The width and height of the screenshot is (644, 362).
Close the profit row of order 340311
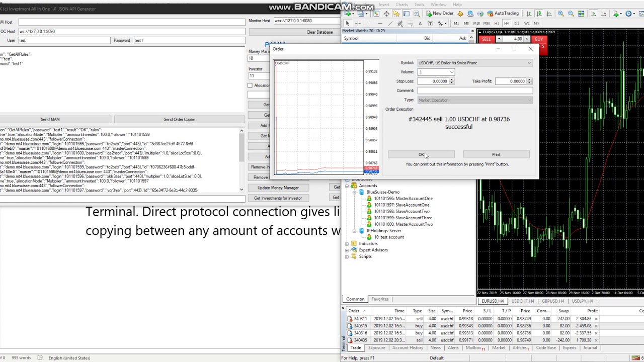596,319
